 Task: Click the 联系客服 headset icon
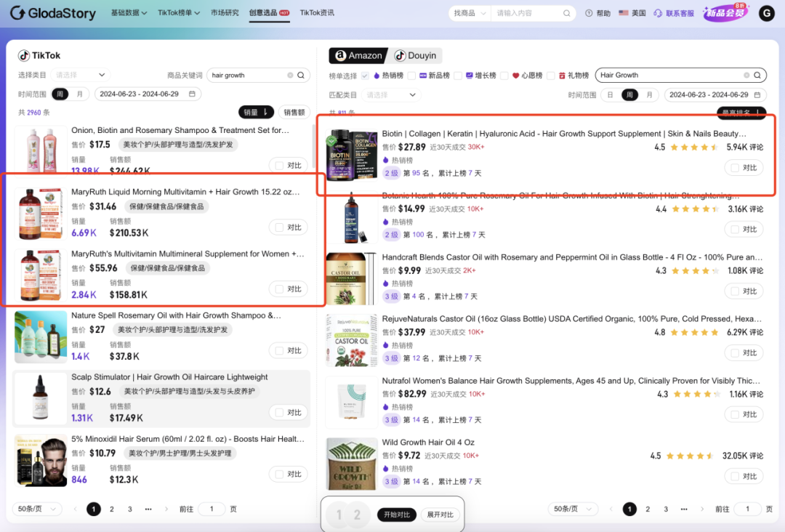pos(658,13)
